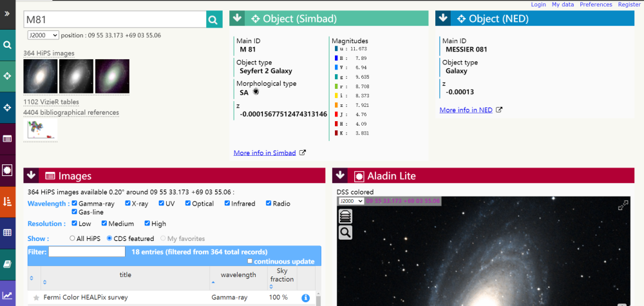Uncheck the Optical wavelength checkbox
Viewport: 644px width, 306px height.
click(188, 204)
